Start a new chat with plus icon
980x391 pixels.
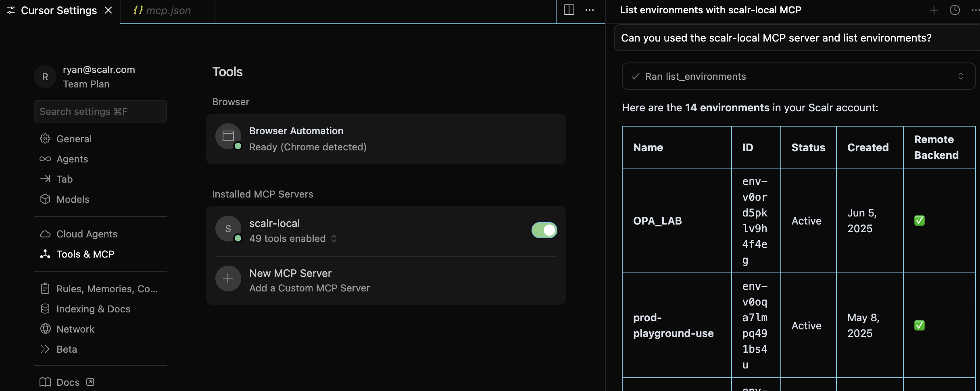tap(934, 10)
